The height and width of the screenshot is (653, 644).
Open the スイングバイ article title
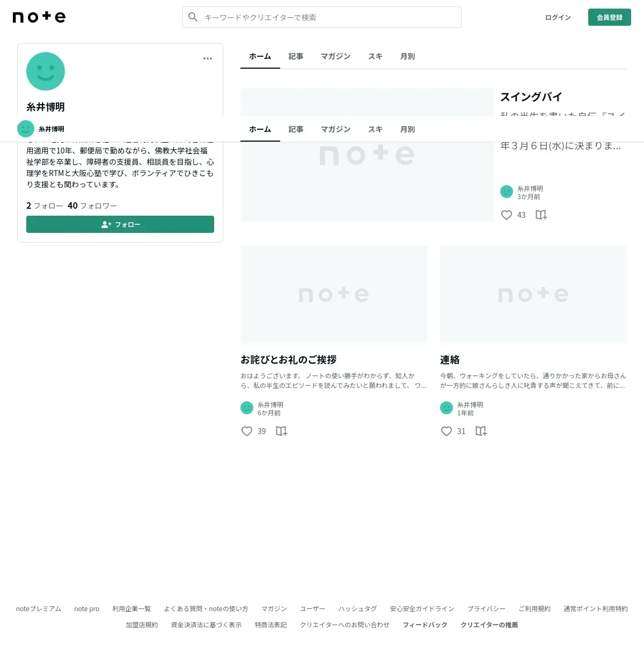point(531,97)
